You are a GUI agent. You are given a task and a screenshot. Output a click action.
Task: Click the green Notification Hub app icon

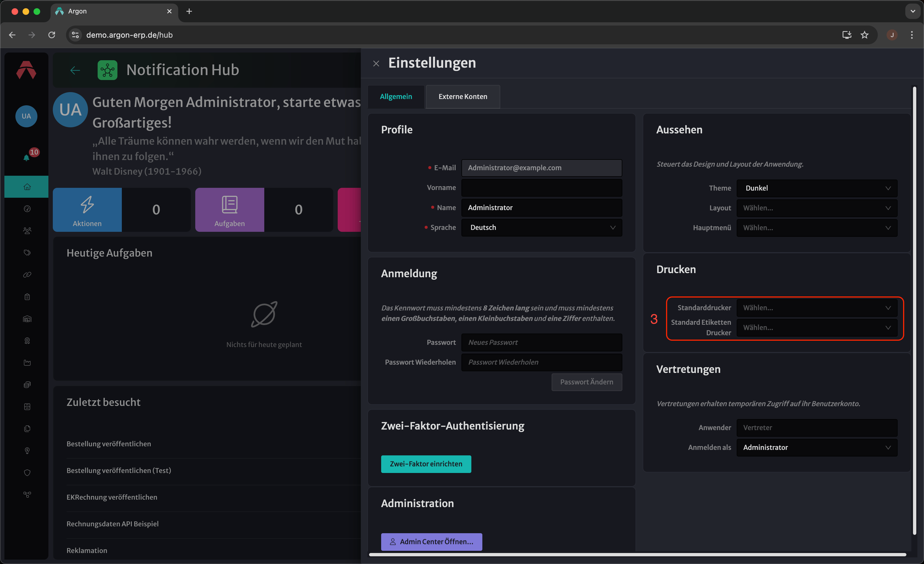pos(107,70)
